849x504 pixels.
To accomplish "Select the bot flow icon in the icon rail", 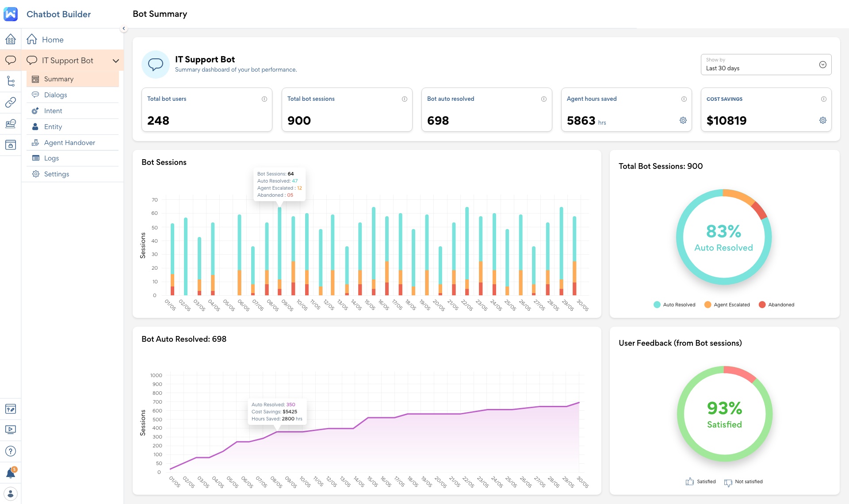I will click(11, 81).
